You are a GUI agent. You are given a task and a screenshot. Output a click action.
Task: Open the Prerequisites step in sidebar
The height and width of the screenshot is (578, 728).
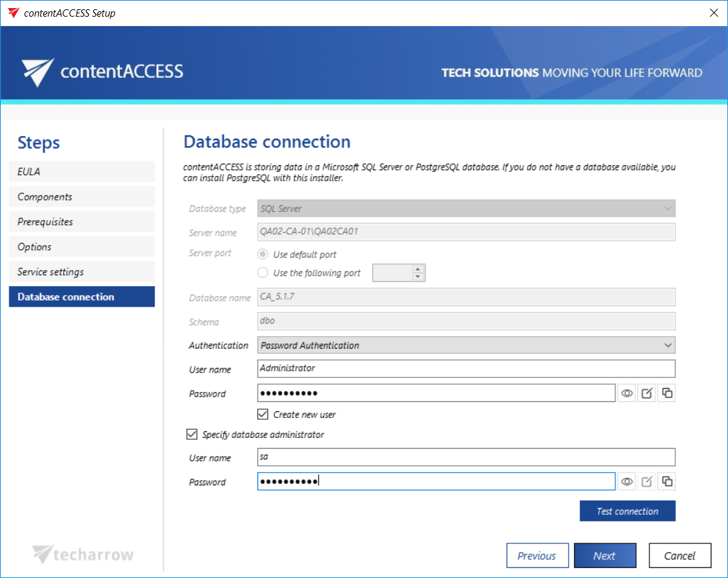82,222
